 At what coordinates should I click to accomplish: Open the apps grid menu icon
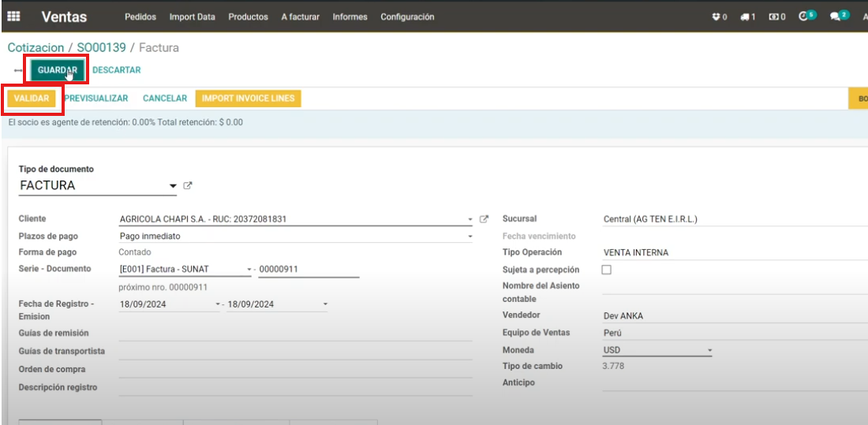(x=13, y=17)
